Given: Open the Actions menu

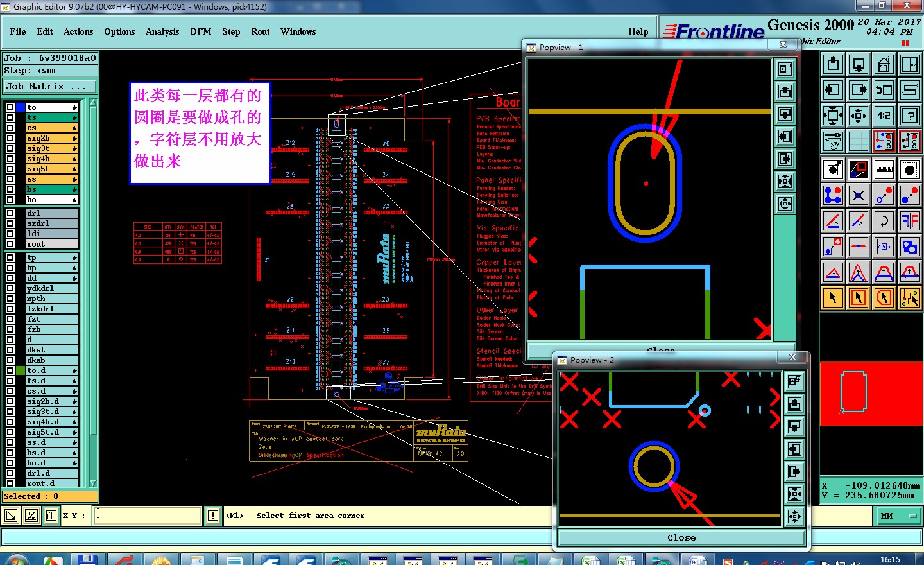Looking at the screenshot, I should (78, 31).
